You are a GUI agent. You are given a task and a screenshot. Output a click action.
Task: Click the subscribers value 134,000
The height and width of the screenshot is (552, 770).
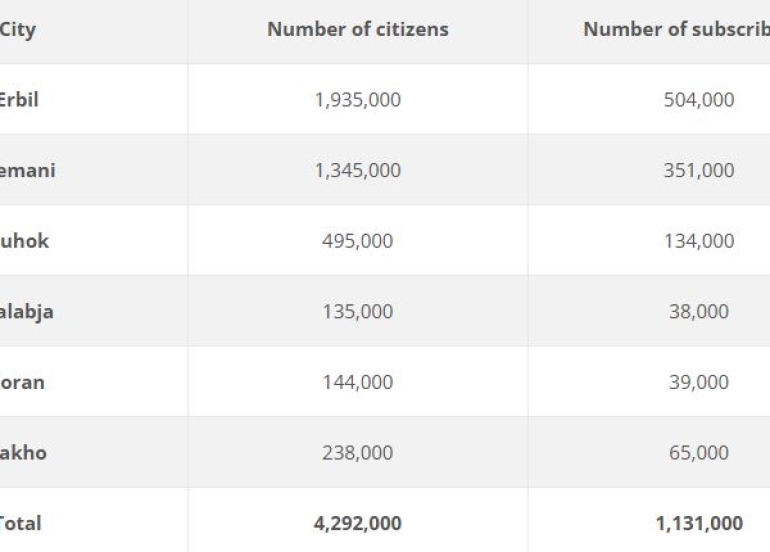click(698, 241)
